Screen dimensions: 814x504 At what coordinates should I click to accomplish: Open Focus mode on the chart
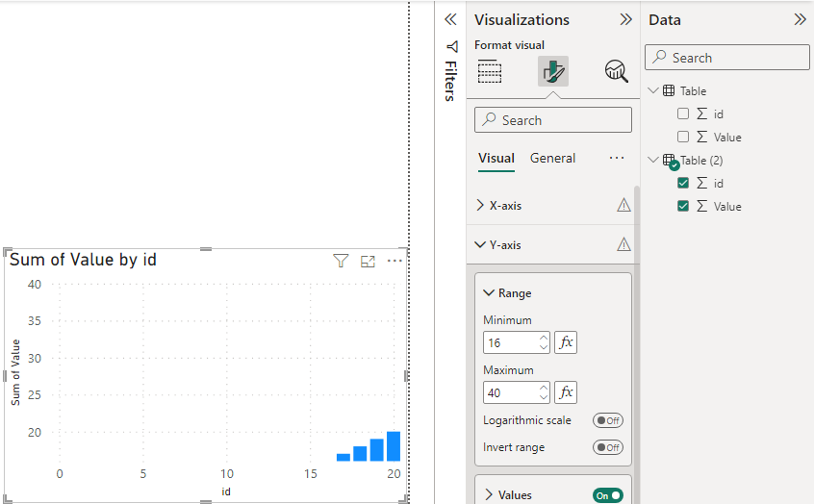click(x=368, y=261)
